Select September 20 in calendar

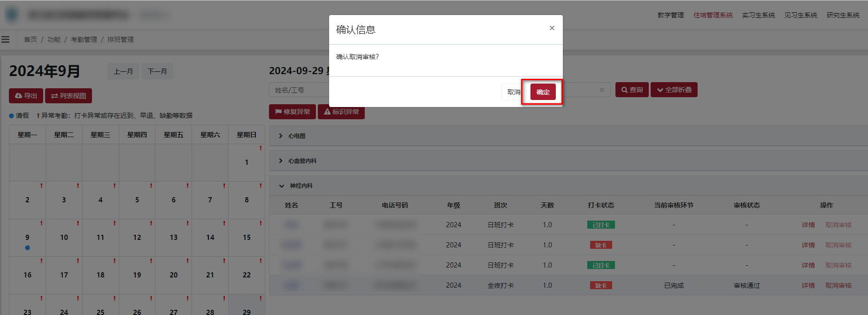click(174, 275)
